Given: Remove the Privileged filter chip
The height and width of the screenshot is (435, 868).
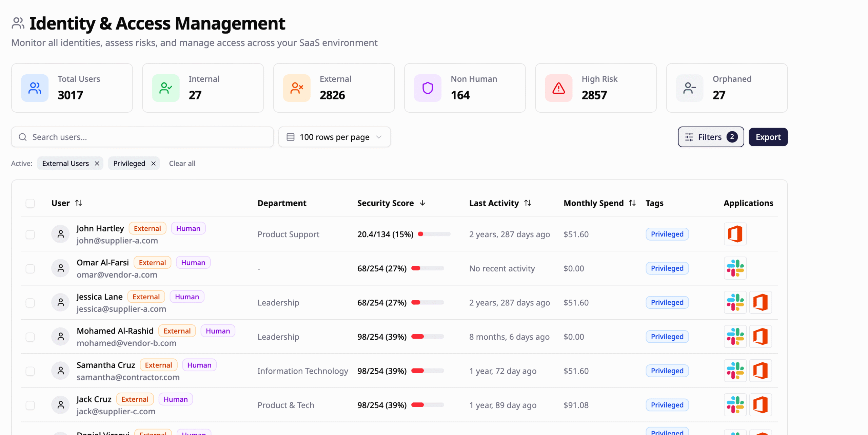Looking at the screenshot, I should (x=153, y=164).
